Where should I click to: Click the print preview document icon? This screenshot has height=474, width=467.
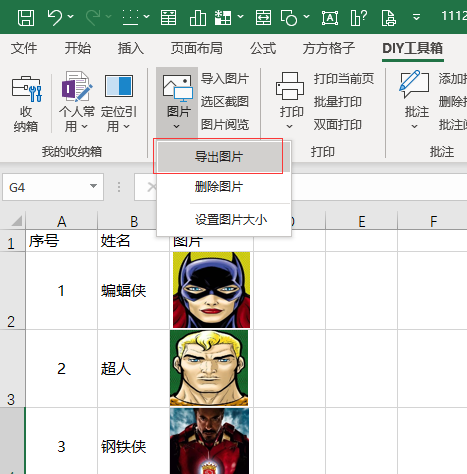click(x=388, y=17)
